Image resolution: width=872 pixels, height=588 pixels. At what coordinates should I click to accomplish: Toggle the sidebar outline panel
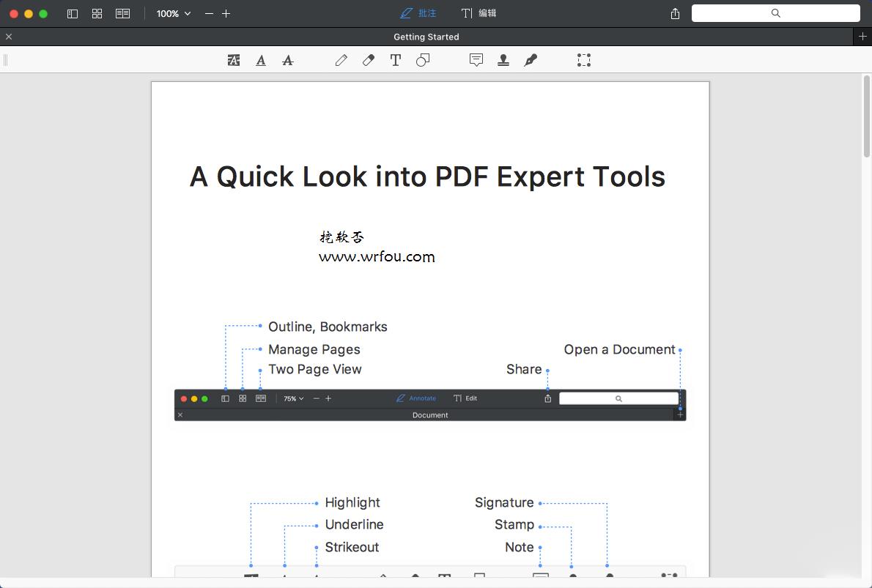[x=73, y=14]
